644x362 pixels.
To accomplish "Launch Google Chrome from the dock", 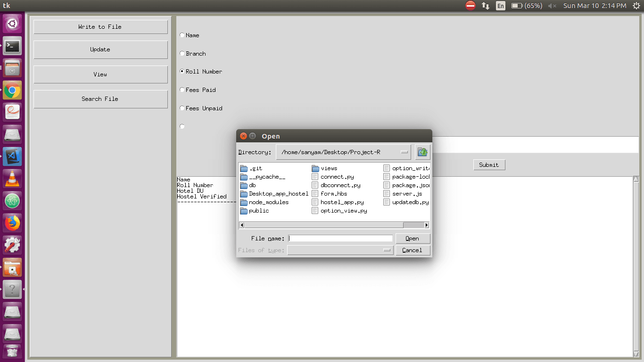I will click(12, 90).
